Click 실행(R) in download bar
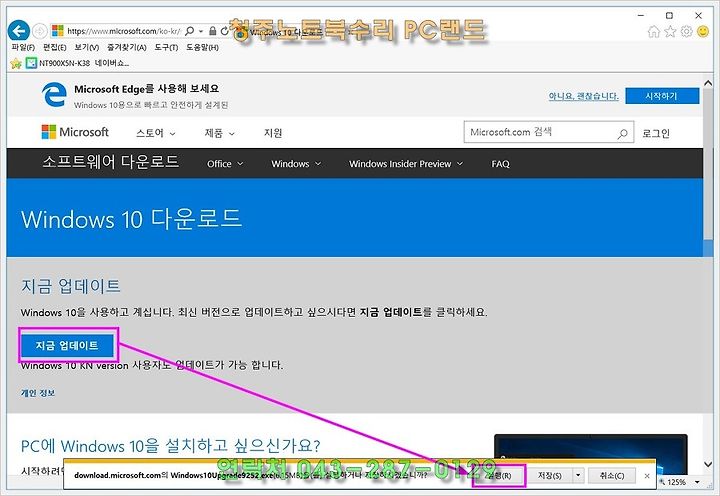 click(499, 476)
